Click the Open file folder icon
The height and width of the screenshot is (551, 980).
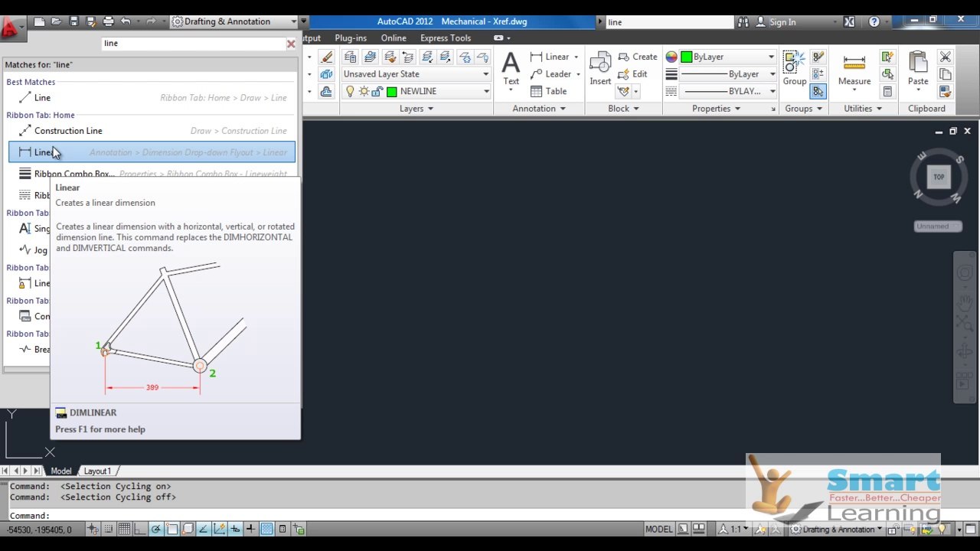(x=56, y=21)
